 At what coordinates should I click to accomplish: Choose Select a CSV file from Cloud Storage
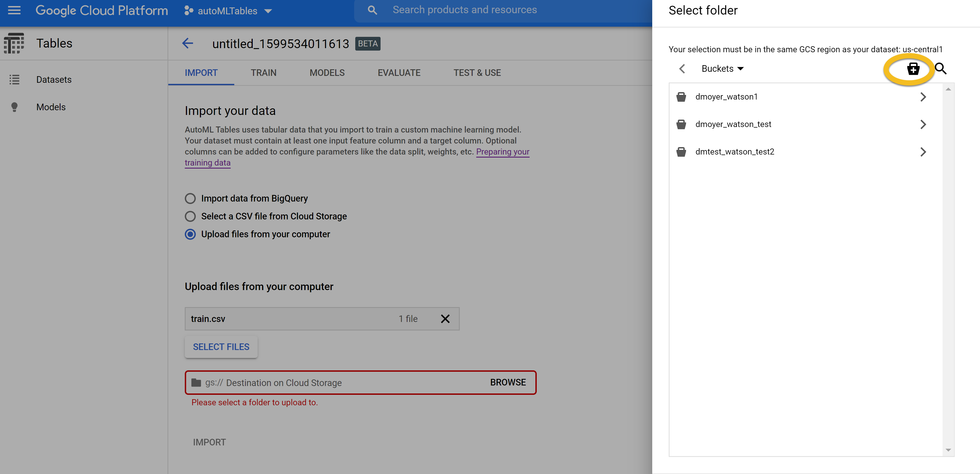[190, 216]
